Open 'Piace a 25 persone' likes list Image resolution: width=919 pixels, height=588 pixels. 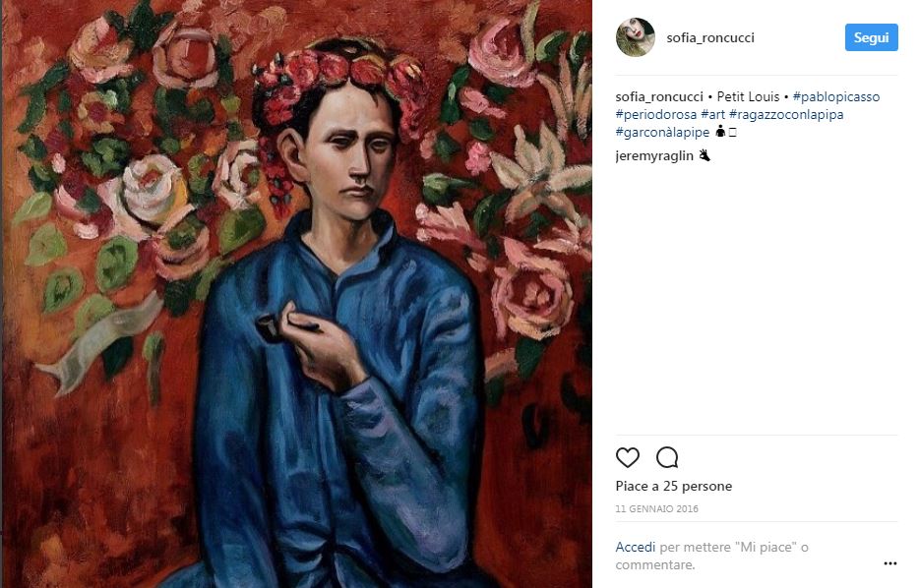(x=673, y=486)
